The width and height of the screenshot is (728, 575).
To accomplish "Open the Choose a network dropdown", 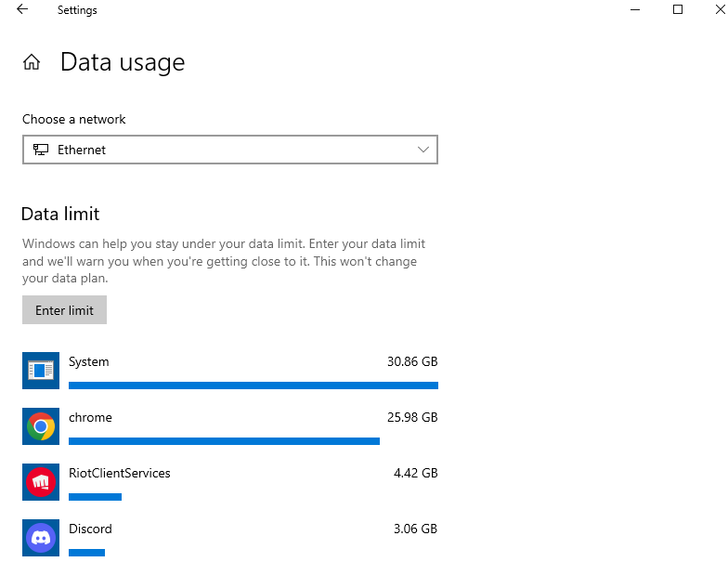I will click(229, 150).
